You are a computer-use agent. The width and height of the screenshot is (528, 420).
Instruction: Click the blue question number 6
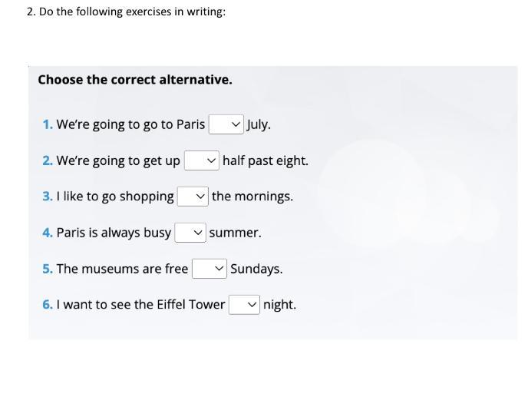point(47,305)
